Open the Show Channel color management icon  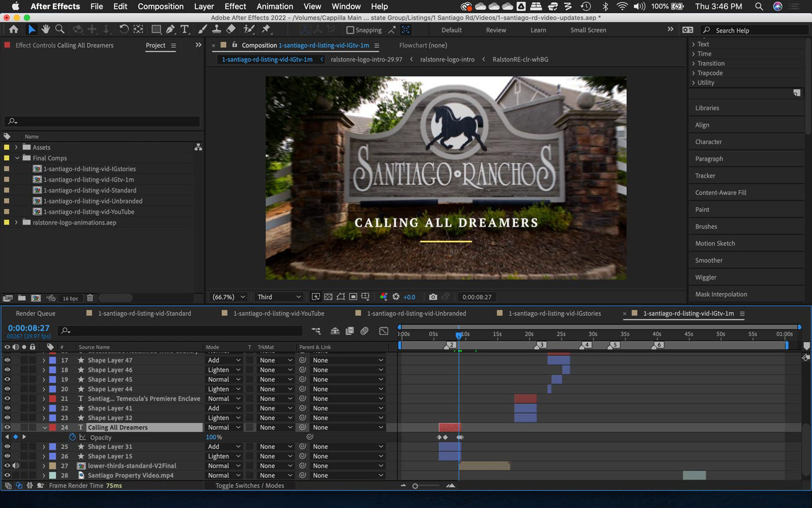click(383, 297)
